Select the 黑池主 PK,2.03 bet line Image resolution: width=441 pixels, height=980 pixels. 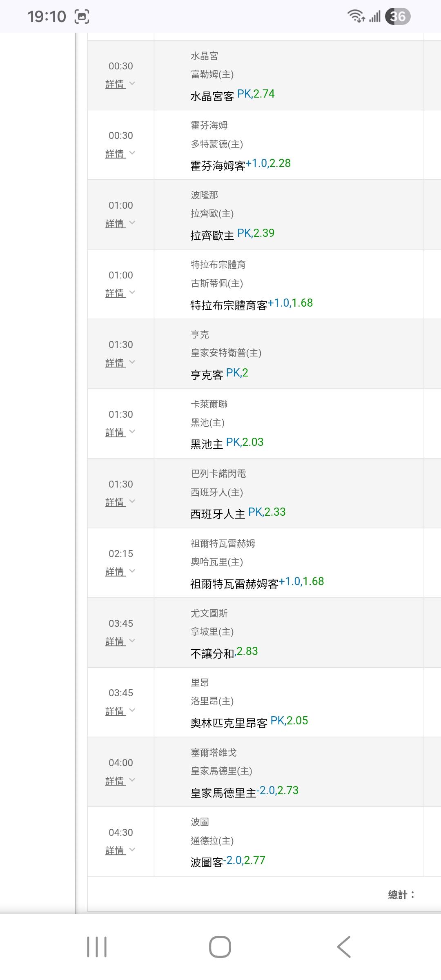click(227, 443)
